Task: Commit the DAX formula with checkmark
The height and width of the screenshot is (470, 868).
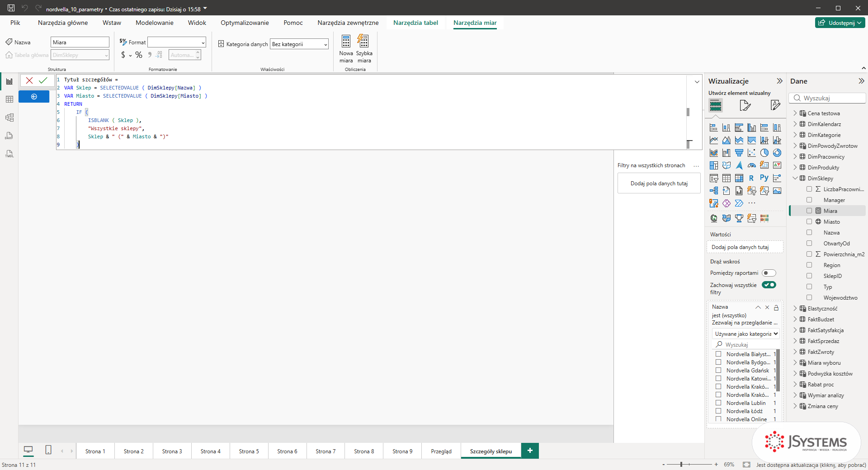Action: [43, 80]
